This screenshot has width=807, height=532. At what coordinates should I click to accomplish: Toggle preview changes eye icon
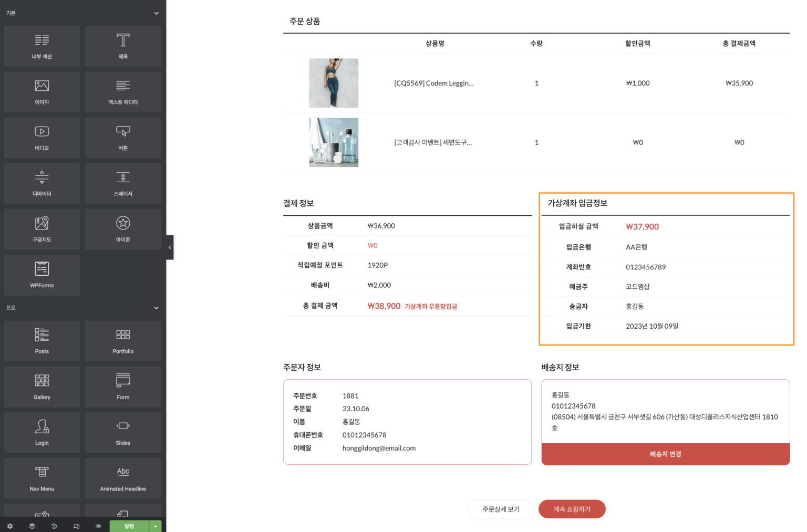pyautogui.click(x=98, y=526)
